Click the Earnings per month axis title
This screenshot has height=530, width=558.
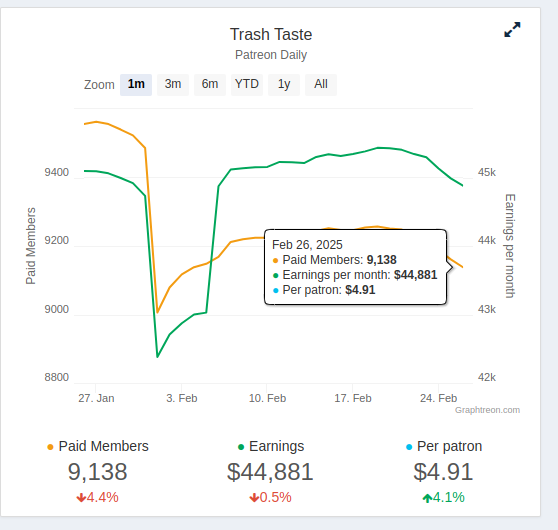510,246
